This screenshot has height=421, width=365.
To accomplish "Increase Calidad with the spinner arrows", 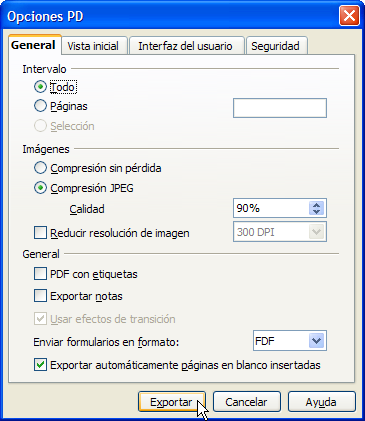I will coord(316,205).
